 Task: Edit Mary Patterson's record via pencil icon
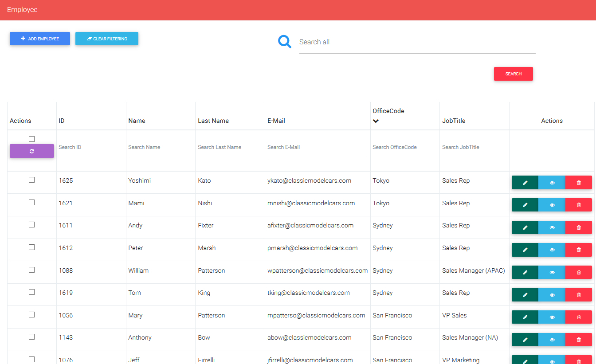coord(525,317)
